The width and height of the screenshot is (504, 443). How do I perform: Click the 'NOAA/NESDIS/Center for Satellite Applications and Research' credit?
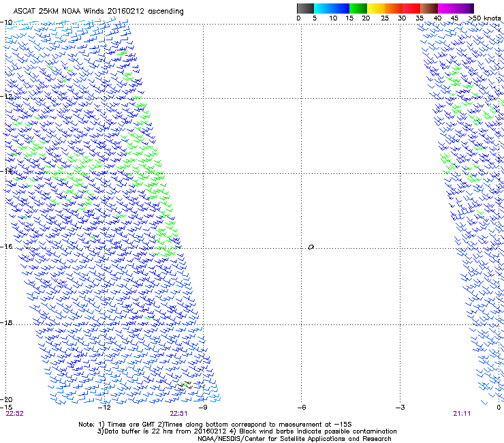[x=294, y=439]
